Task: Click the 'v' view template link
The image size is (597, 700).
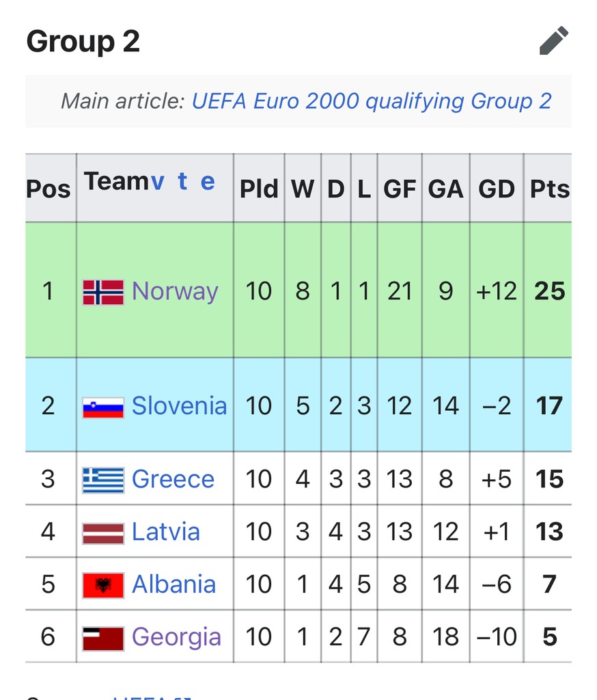Action: point(158,182)
